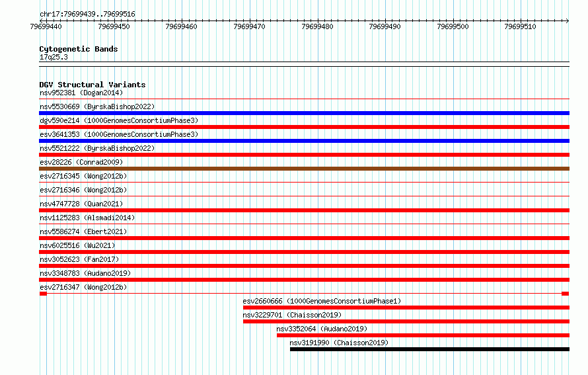
Task: Click the black bar under nsv3191990
Action: pyautogui.click(x=429, y=349)
